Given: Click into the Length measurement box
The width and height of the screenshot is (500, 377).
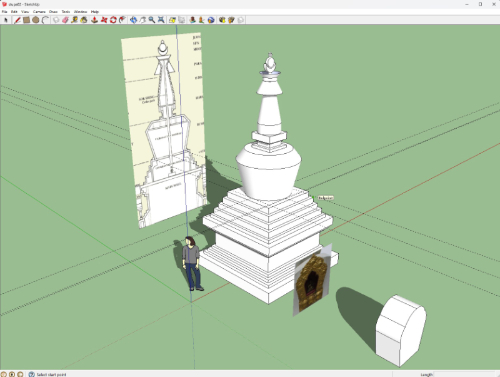Looking at the screenshot, I should point(465,375).
